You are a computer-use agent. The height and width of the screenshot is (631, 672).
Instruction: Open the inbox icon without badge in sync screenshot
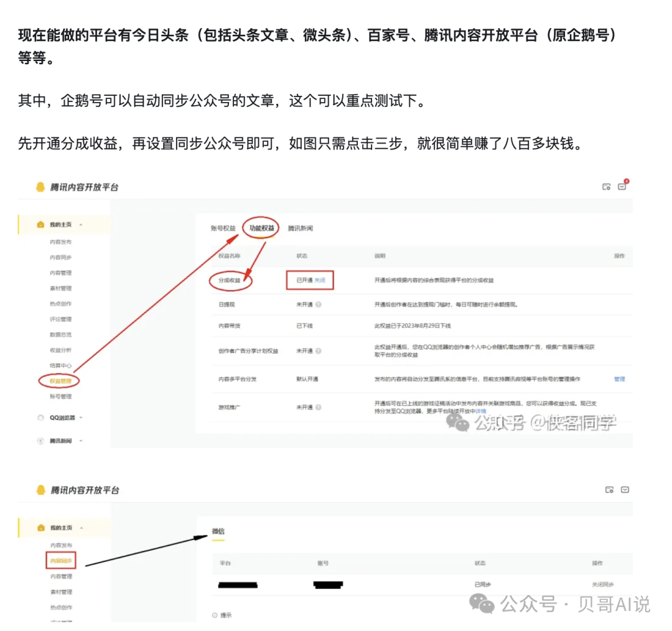coord(625,490)
